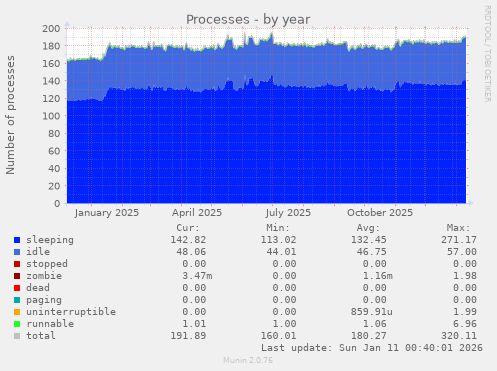Viewport: 497px width, 371px height.
Task: Select the 'dead' legend label
Action: coord(38,288)
